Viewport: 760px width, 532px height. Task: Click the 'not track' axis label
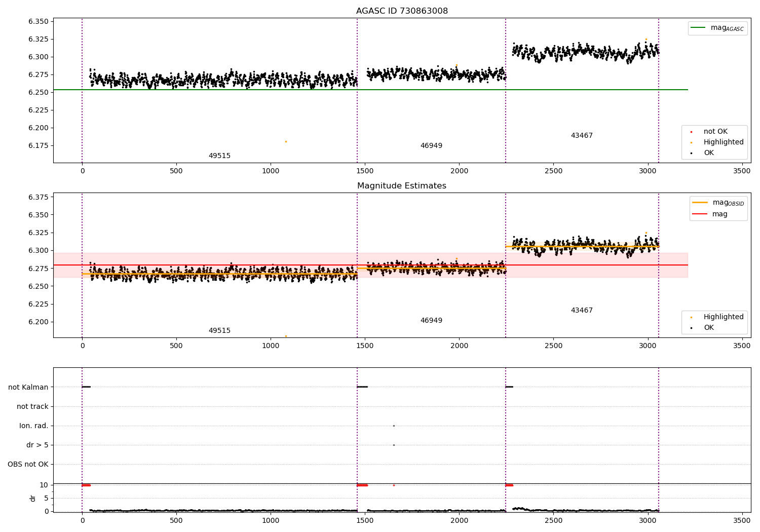pos(32,406)
